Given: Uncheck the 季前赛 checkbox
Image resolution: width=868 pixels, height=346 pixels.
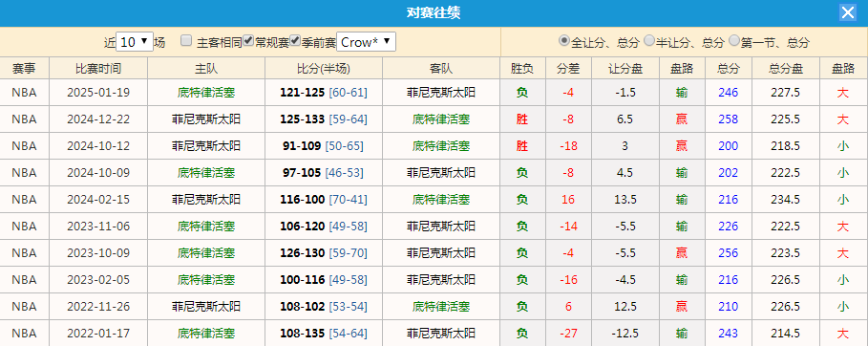Looking at the screenshot, I should [x=295, y=40].
